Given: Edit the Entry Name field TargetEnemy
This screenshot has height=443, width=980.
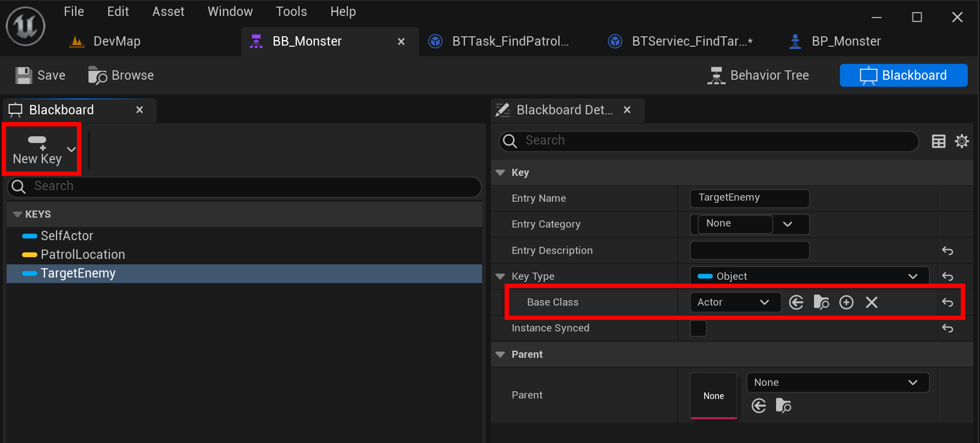Looking at the screenshot, I should [x=750, y=198].
